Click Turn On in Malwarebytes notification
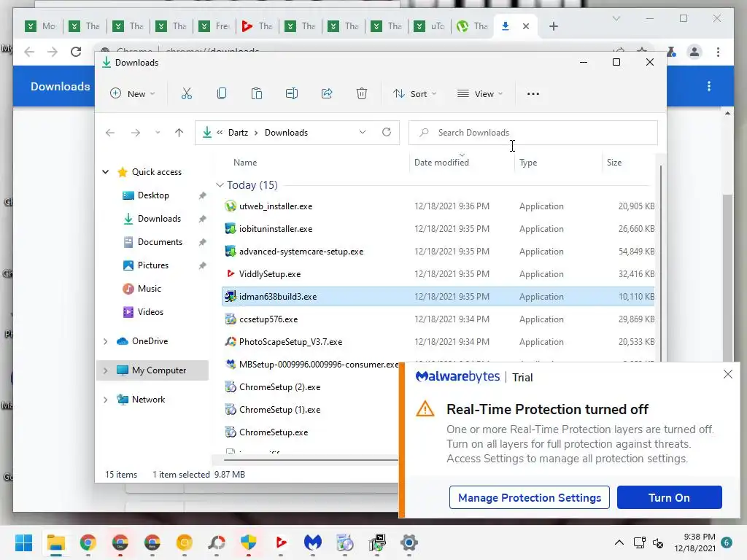The height and width of the screenshot is (560, 747). point(669,497)
